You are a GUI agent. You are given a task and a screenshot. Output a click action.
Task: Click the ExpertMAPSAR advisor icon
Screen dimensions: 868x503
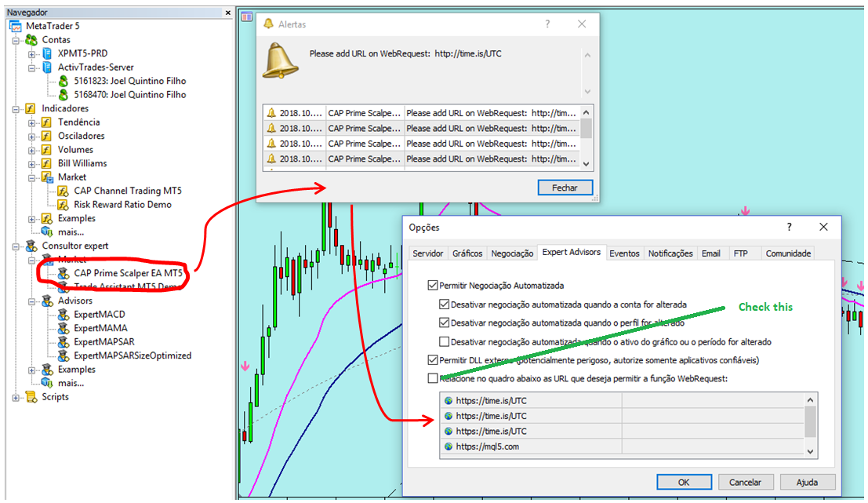pos(64,342)
